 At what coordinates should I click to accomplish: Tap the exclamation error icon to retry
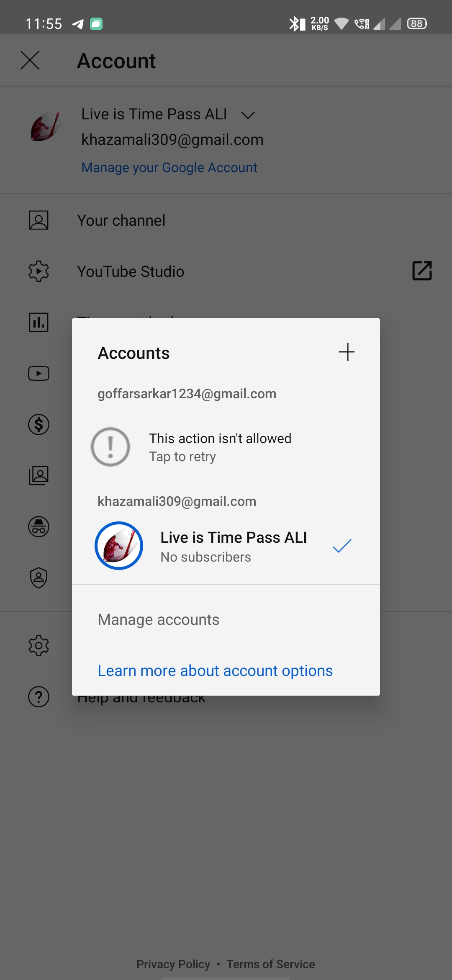[x=110, y=447]
